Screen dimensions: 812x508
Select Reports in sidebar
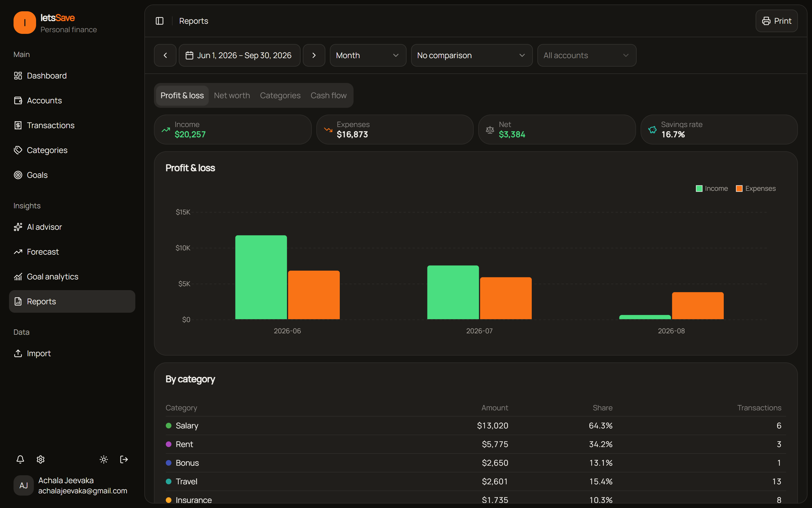(72, 301)
